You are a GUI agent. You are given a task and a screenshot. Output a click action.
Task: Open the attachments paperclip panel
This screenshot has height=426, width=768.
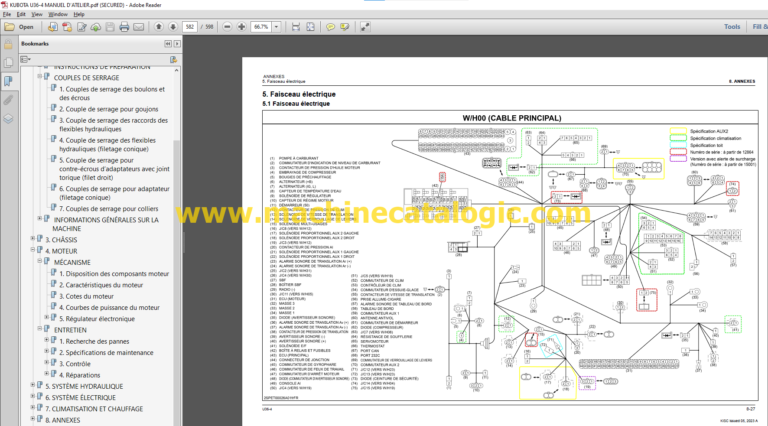8,100
